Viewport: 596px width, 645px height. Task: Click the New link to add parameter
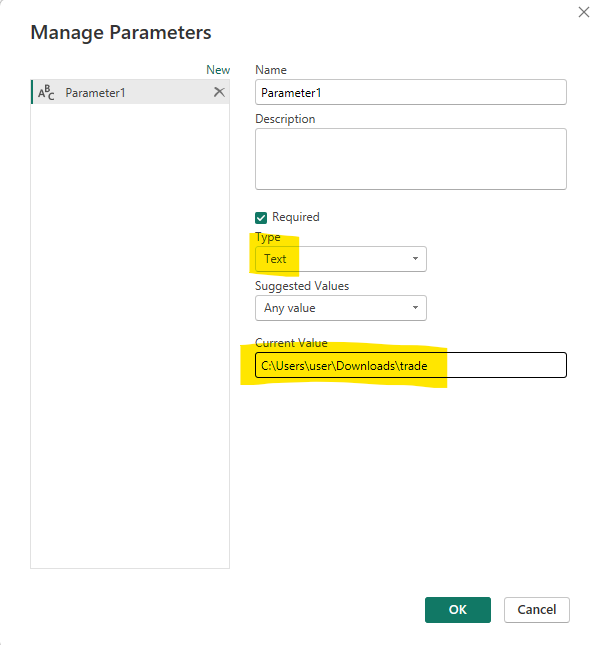click(218, 70)
